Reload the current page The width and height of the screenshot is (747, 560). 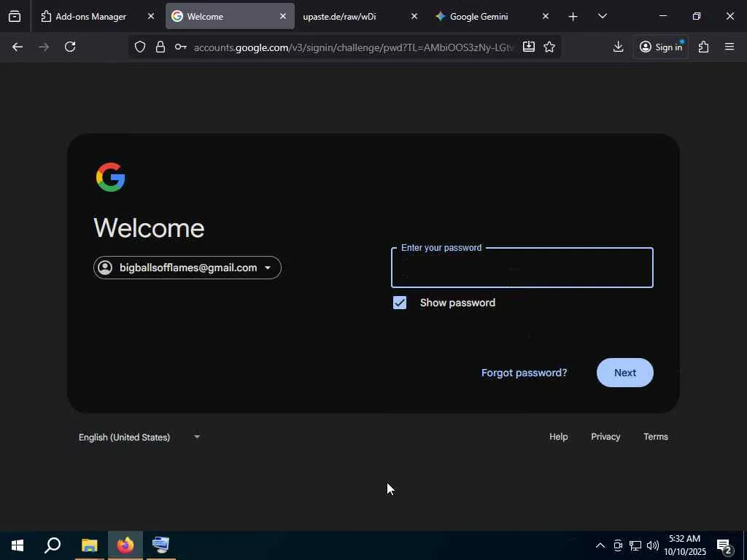coord(70,47)
